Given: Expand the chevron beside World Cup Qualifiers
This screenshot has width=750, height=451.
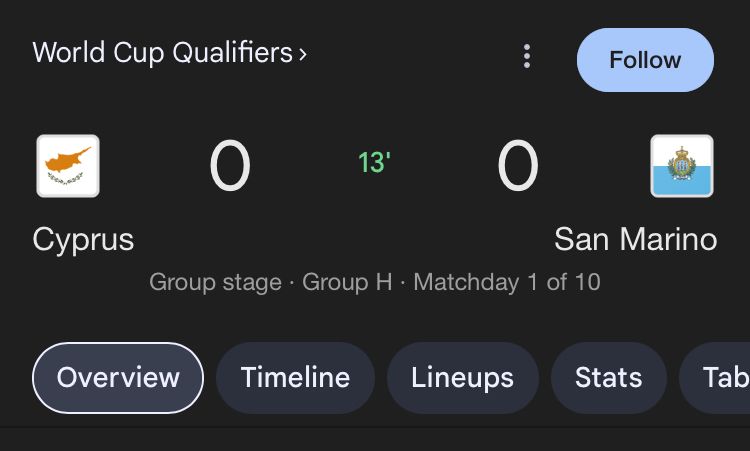Looking at the screenshot, I should tap(302, 54).
